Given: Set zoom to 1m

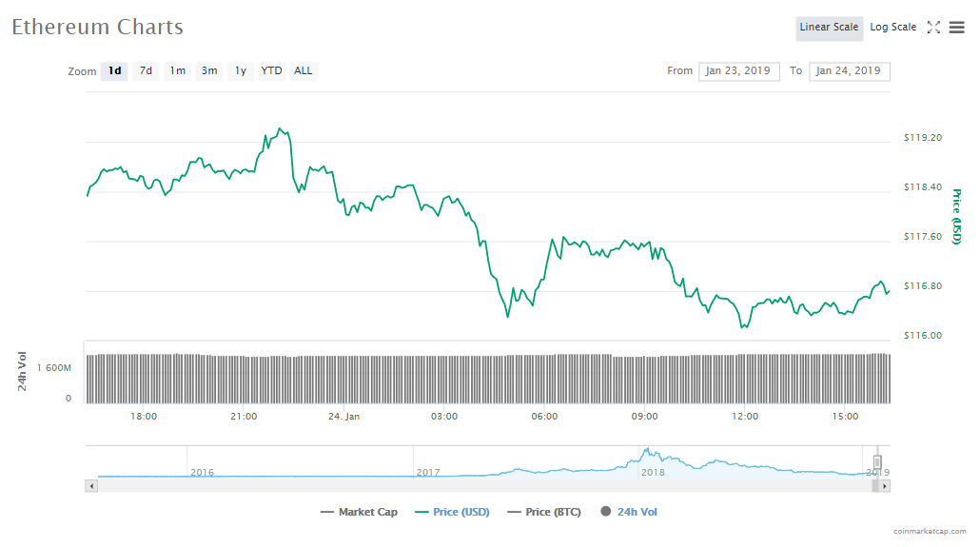Looking at the screenshot, I should pyautogui.click(x=178, y=71).
